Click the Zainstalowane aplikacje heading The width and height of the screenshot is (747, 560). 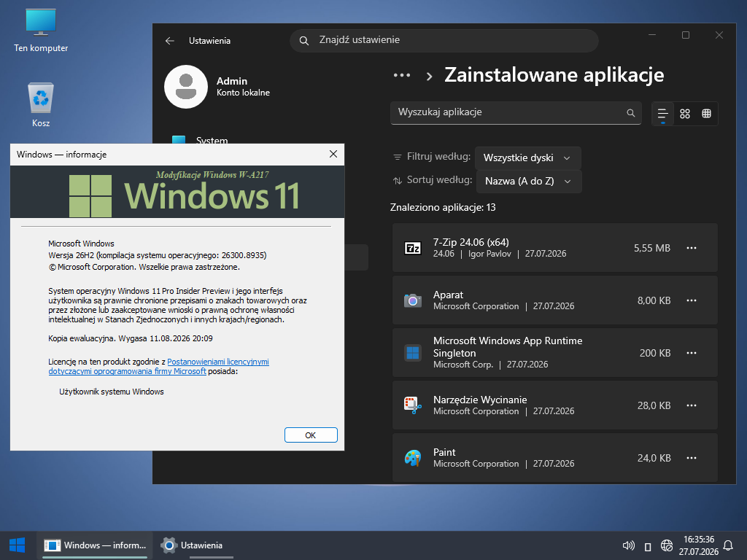554,75
